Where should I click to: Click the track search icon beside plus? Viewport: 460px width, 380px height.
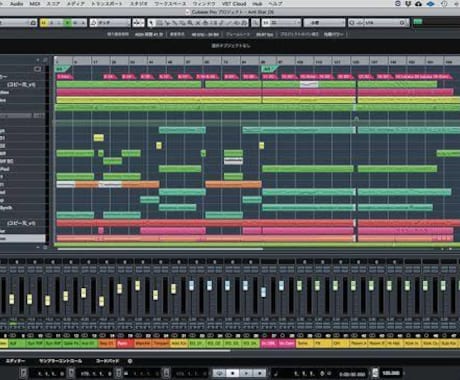click(x=45, y=60)
